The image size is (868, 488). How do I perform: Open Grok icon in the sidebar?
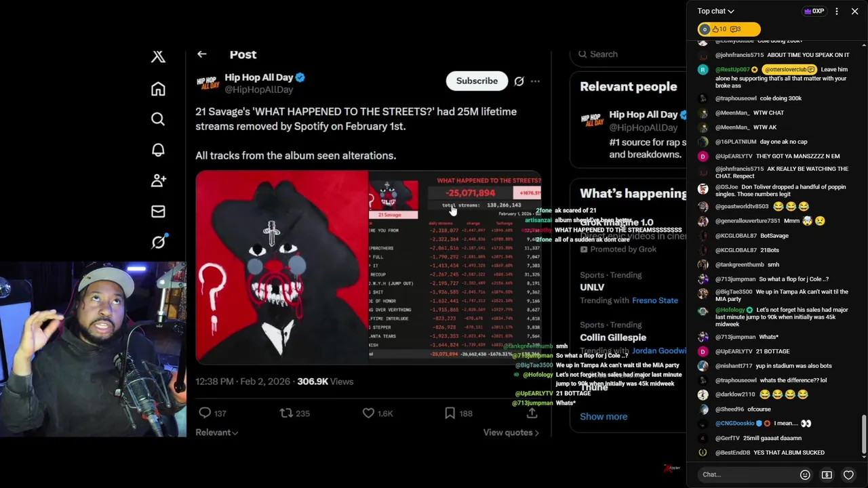(x=159, y=241)
